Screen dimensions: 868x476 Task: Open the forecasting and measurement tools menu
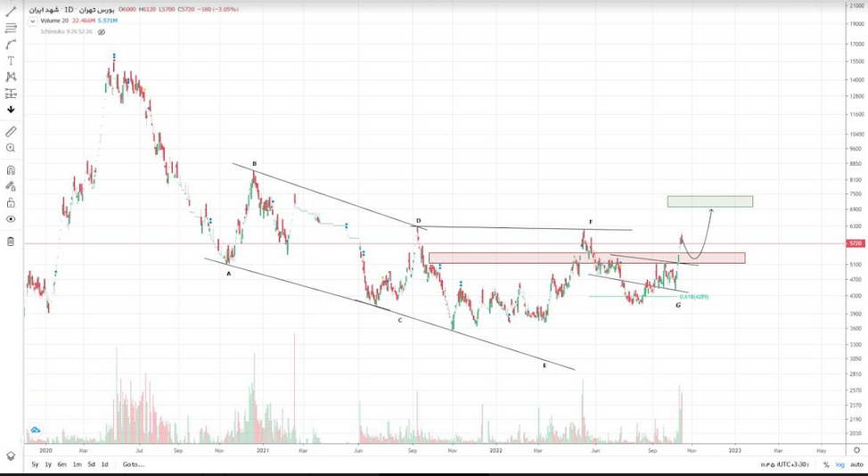click(11, 93)
